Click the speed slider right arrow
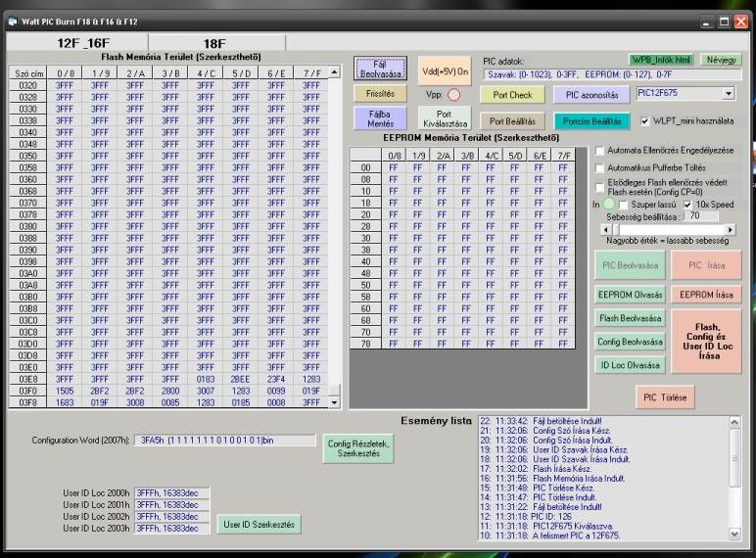Viewport: 756px width, 558px height. [731, 230]
